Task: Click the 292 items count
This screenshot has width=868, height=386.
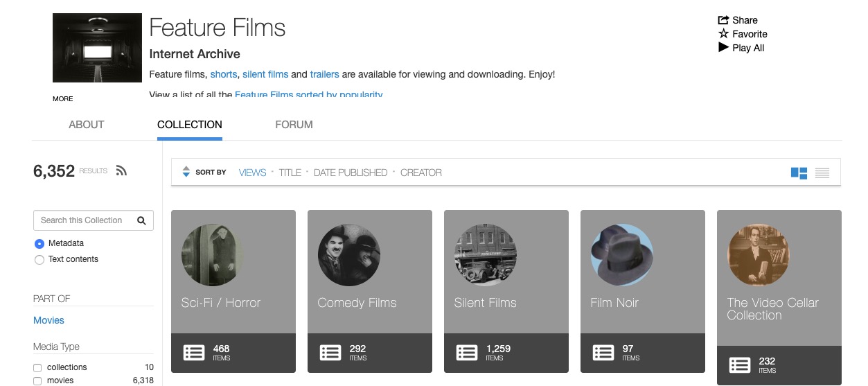Action: click(x=358, y=349)
